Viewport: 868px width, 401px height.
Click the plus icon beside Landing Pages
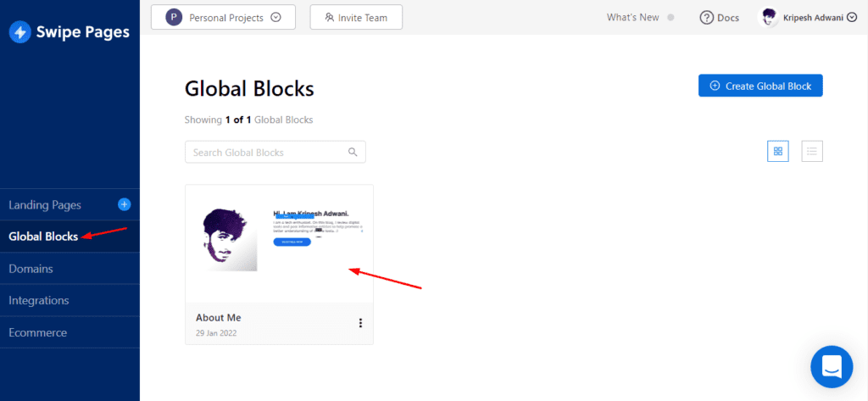tap(125, 204)
